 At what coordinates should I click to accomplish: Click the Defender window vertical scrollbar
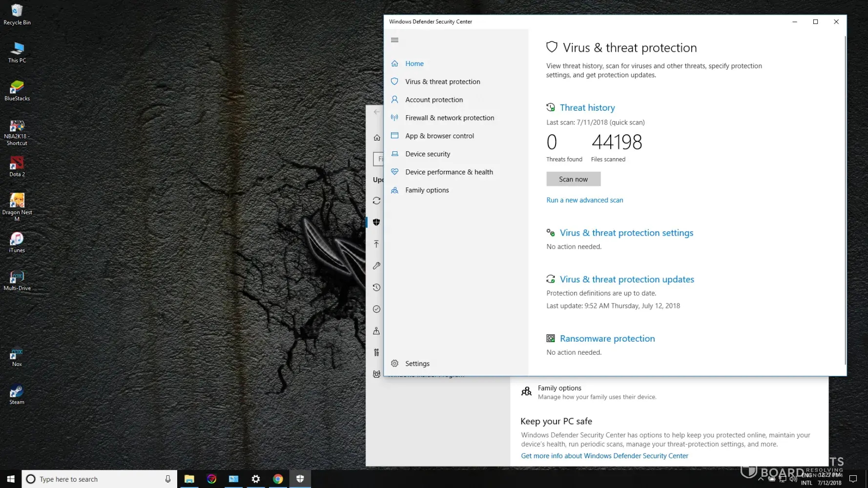click(x=845, y=195)
